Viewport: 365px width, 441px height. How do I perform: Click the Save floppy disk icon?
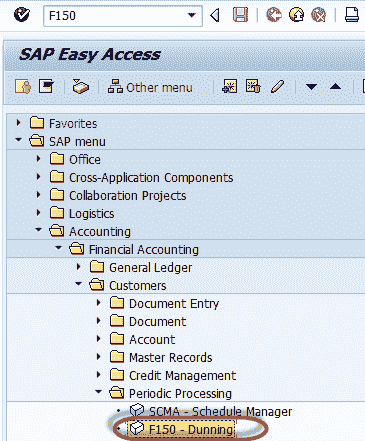pyautogui.click(x=240, y=15)
